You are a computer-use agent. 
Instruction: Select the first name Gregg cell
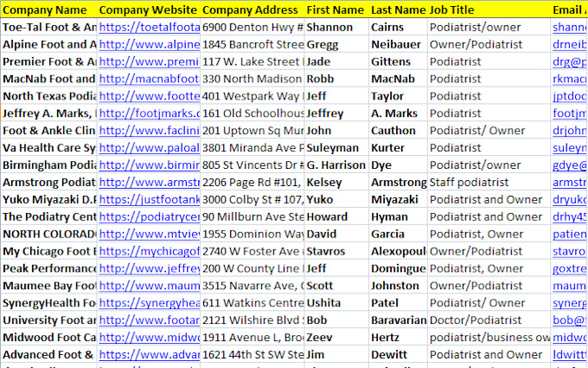(x=336, y=44)
